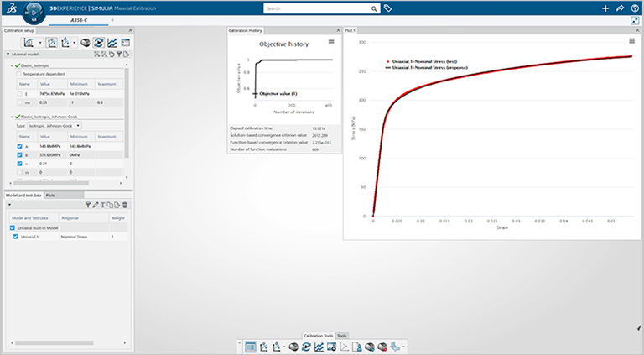Screen dimensions: 644x355
Task: Switch to the Tools tab in bottom bar
Action: (341, 336)
